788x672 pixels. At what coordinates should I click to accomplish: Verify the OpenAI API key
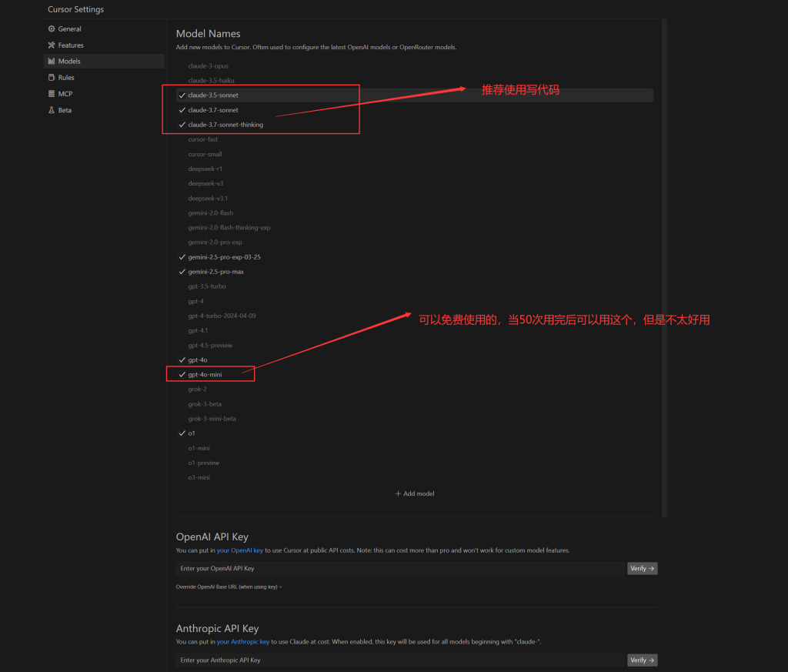(x=643, y=568)
